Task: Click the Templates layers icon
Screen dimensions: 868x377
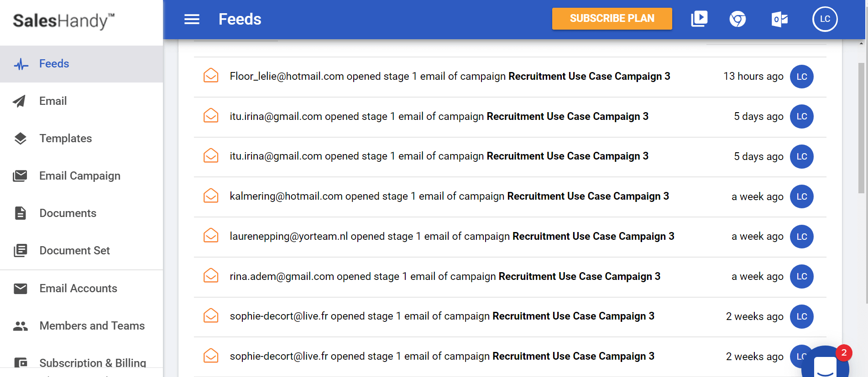Action: click(21, 139)
